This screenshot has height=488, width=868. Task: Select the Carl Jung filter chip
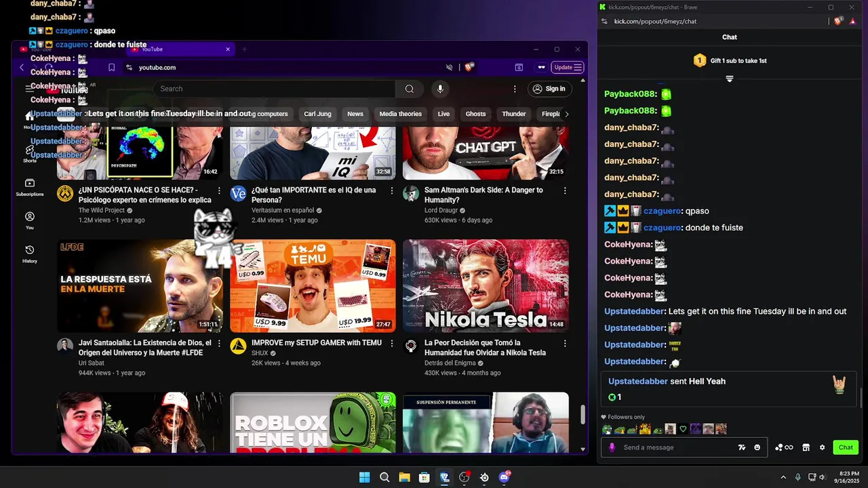(317, 114)
